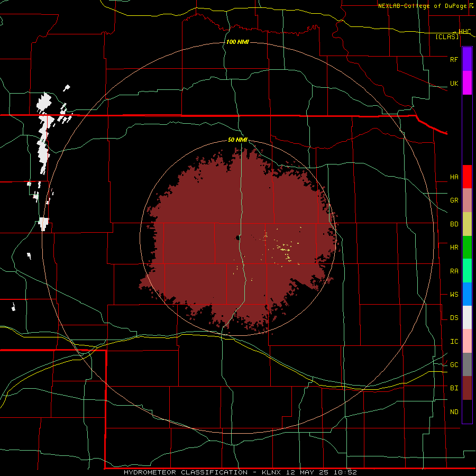Viewport: 476px width, 476px height.
Task: Click the HA legend label
Action: pyautogui.click(x=454, y=177)
